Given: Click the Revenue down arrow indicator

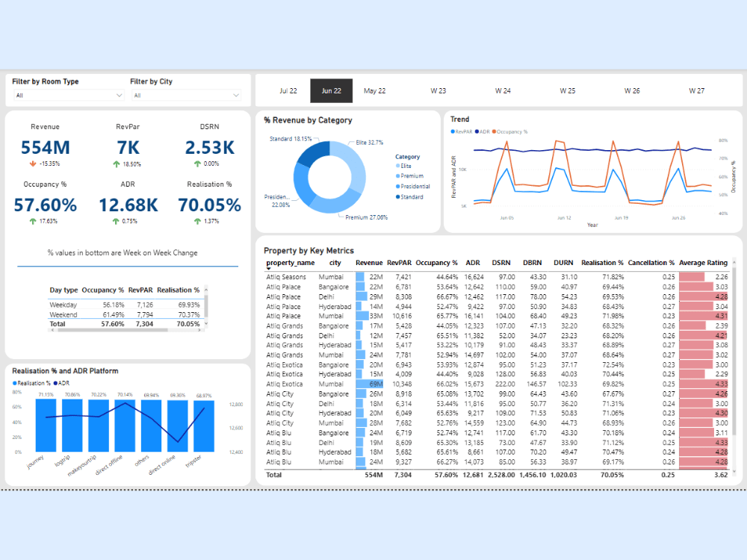Looking at the screenshot, I should point(33,164).
